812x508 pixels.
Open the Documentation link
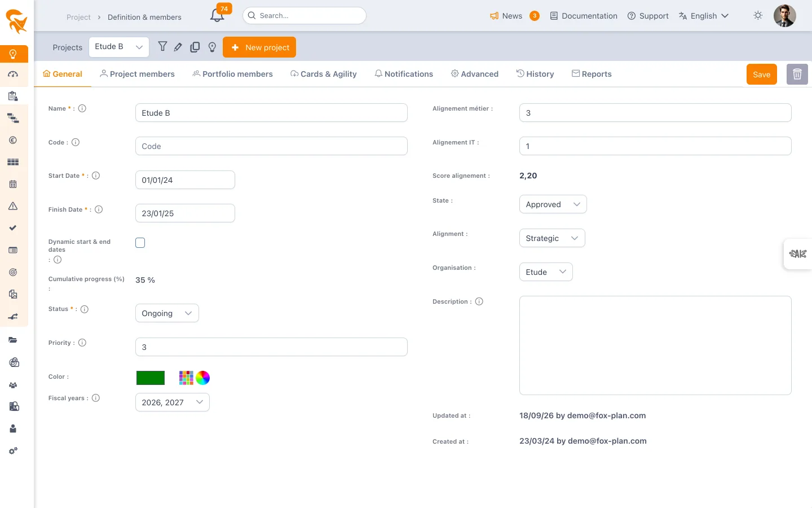(584, 16)
